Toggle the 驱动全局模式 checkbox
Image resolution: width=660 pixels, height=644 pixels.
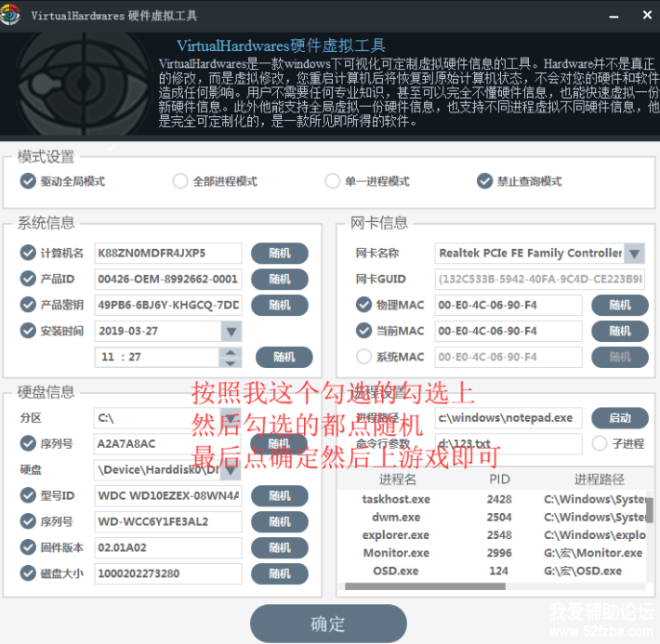coord(28,181)
